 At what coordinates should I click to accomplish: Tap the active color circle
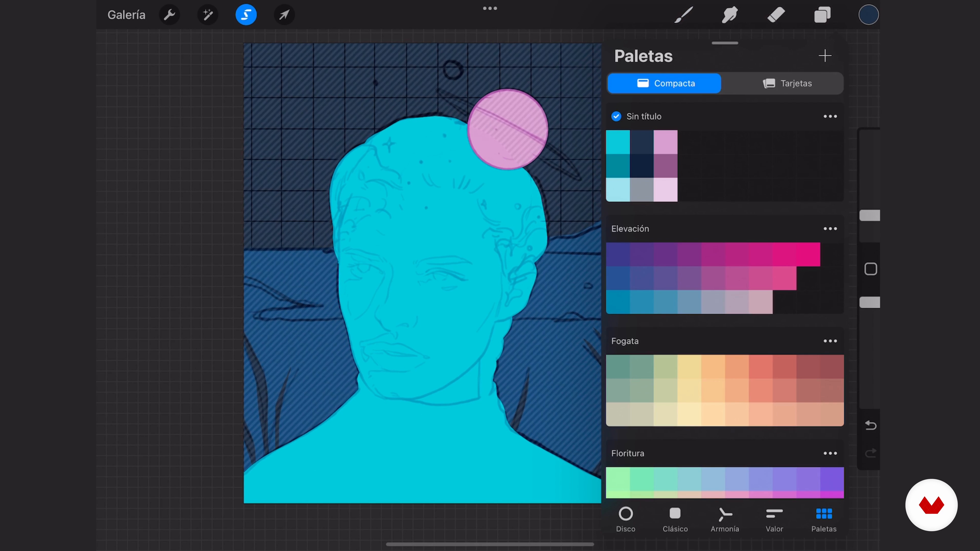click(868, 15)
